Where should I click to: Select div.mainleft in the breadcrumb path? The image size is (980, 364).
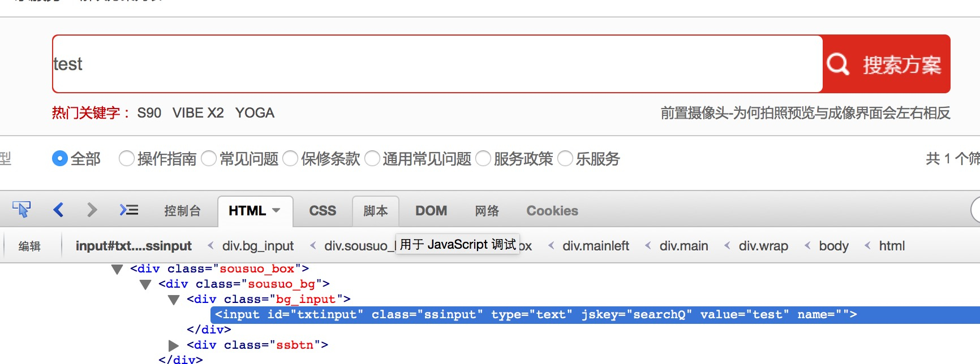pos(596,246)
